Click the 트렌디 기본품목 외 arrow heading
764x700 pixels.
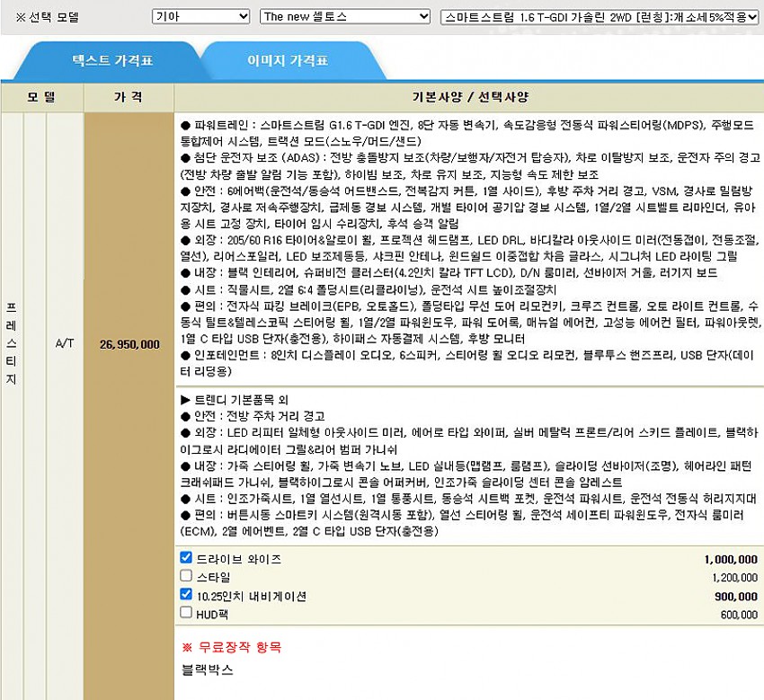(235, 399)
